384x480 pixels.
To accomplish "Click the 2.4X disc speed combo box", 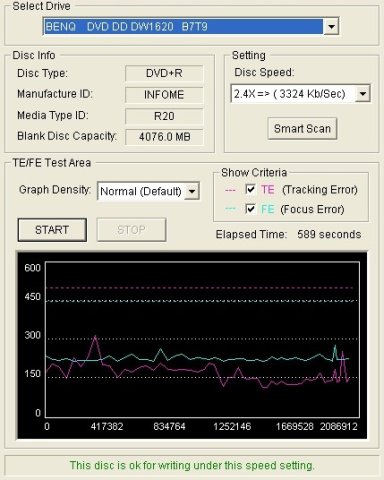I will pos(300,94).
